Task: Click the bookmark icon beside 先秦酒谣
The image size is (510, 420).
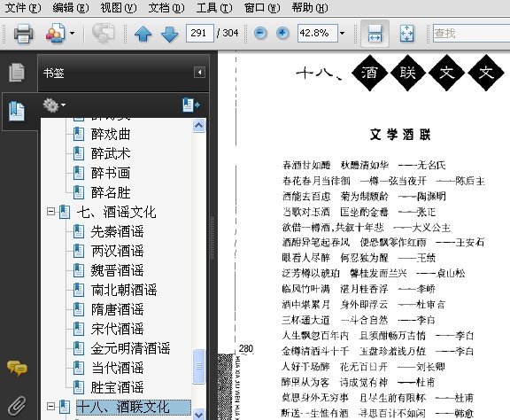Action: tap(79, 231)
